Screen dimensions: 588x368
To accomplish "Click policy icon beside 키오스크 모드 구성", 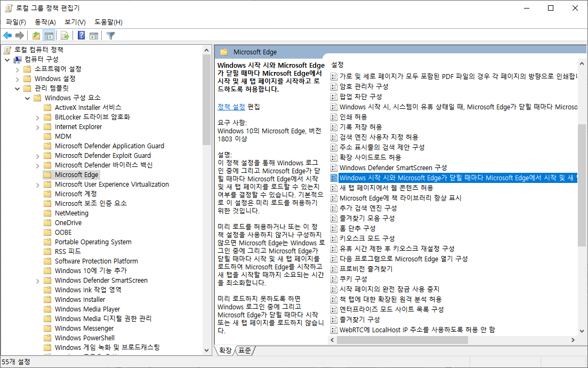I will click(334, 238).
